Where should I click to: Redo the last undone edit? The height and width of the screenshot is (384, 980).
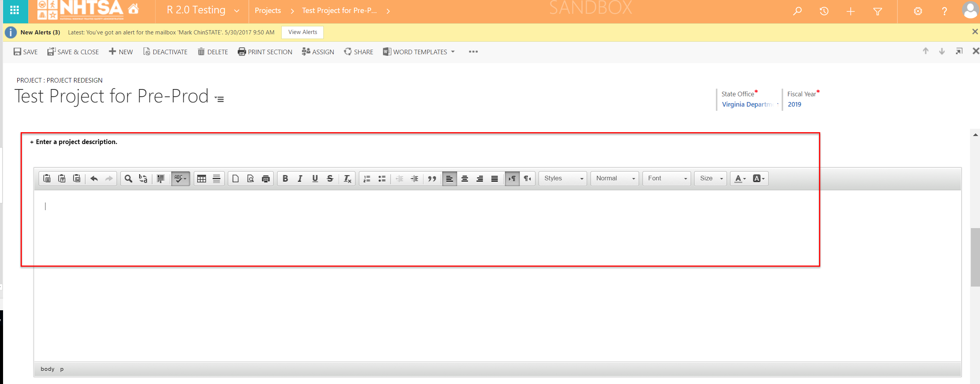(x=109, y=178)
